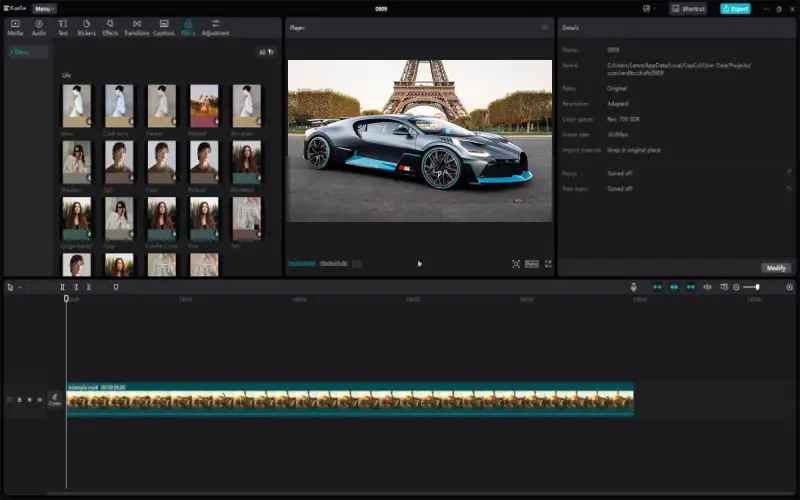The image size is (800, 500).
Task: Select the Filters tab
Action: [188, 28]
